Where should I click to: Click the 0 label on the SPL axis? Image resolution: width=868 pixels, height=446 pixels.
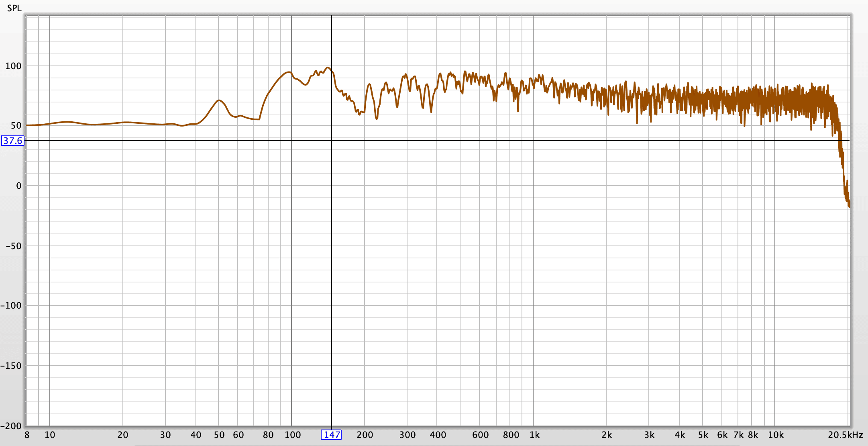pyautogui.click(x=18, y=186)
